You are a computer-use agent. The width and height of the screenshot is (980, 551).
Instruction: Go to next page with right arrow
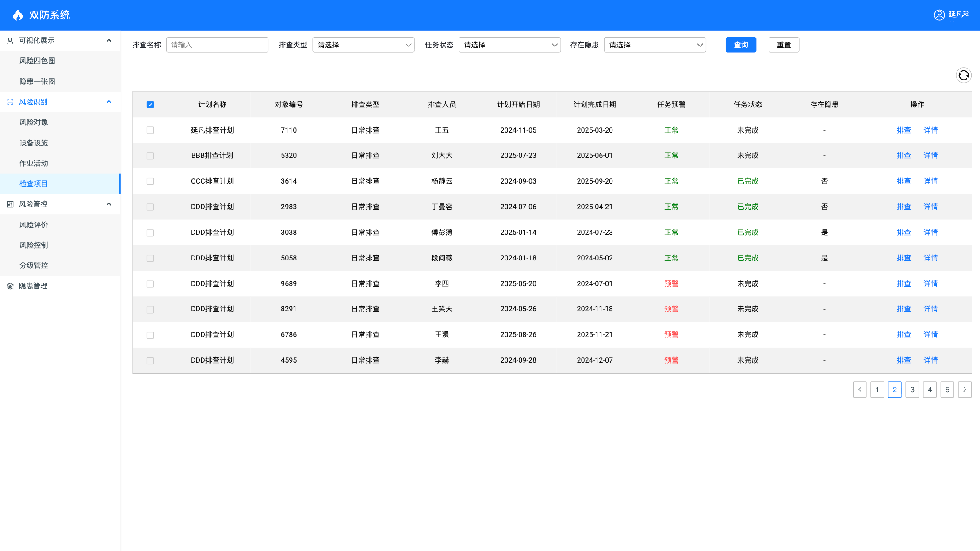click(965, 390)
